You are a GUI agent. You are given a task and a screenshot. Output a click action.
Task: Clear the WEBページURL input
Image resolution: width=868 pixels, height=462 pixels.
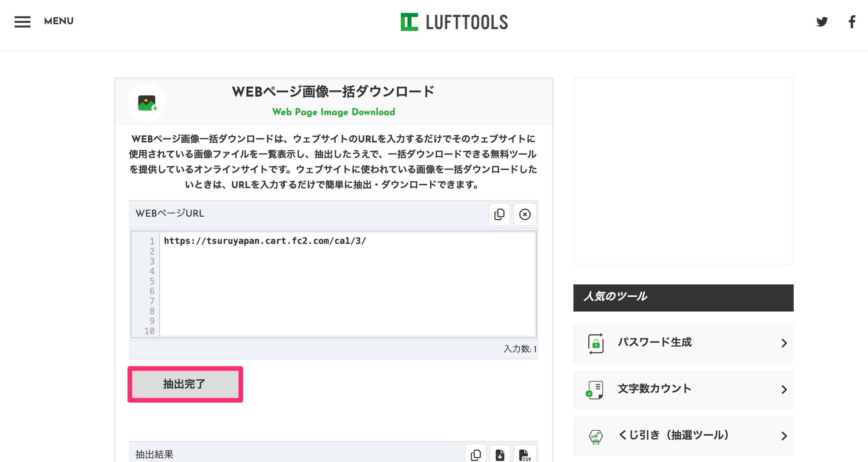525,214
